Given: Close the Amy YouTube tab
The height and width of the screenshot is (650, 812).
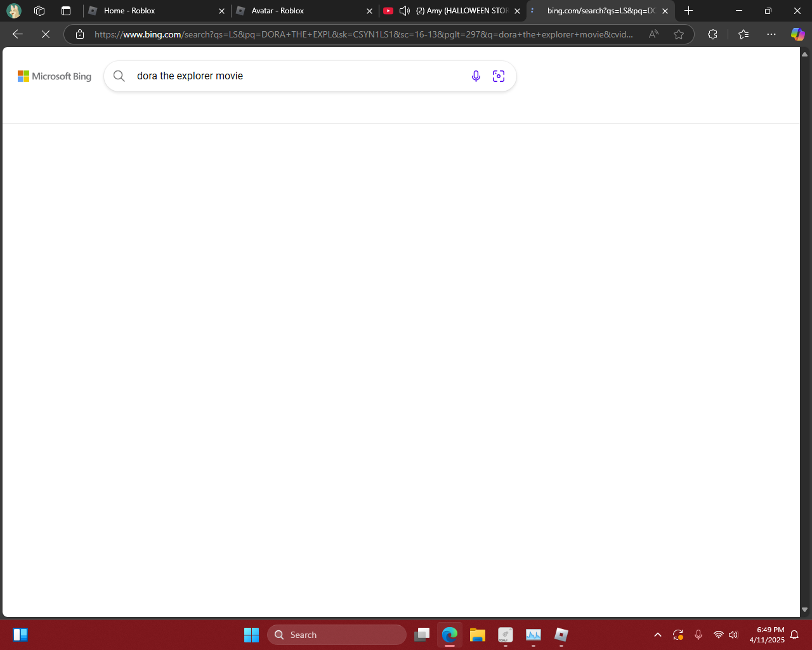Looking at the screenshot, I should (x=517, y=11).
